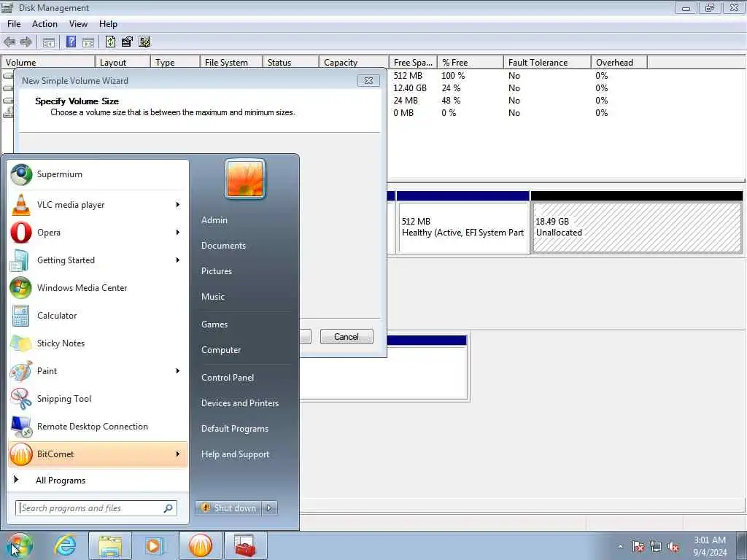Expand VLC media player jump list arrow
The image size is (747, 560).
[178, 205]
